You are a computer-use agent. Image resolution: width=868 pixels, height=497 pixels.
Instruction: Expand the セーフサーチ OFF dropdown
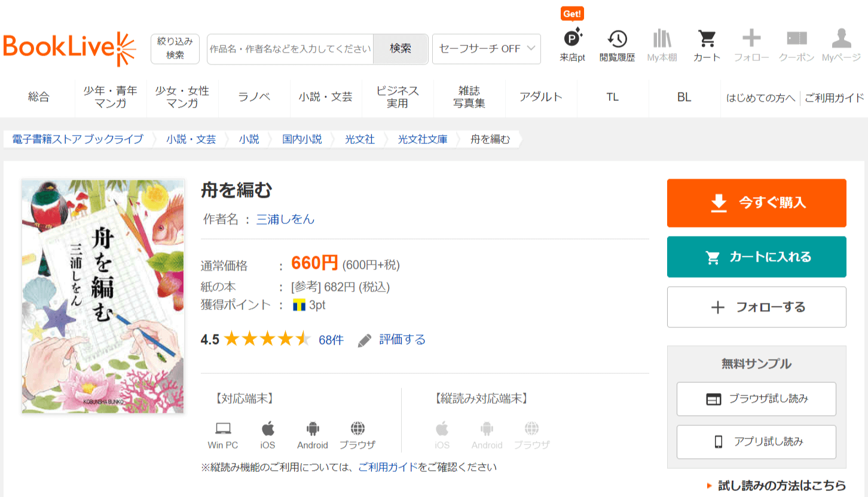click(486, 49)
